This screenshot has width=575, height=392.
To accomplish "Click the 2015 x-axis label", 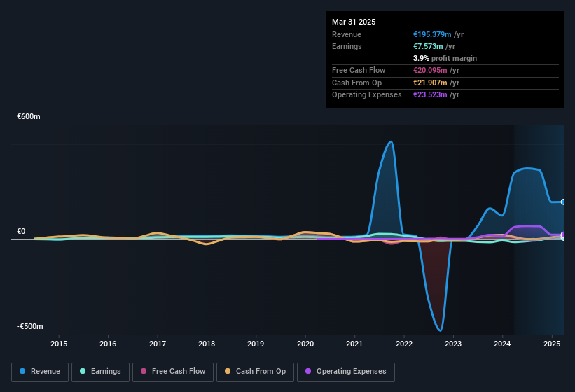I will pos(59,344).
